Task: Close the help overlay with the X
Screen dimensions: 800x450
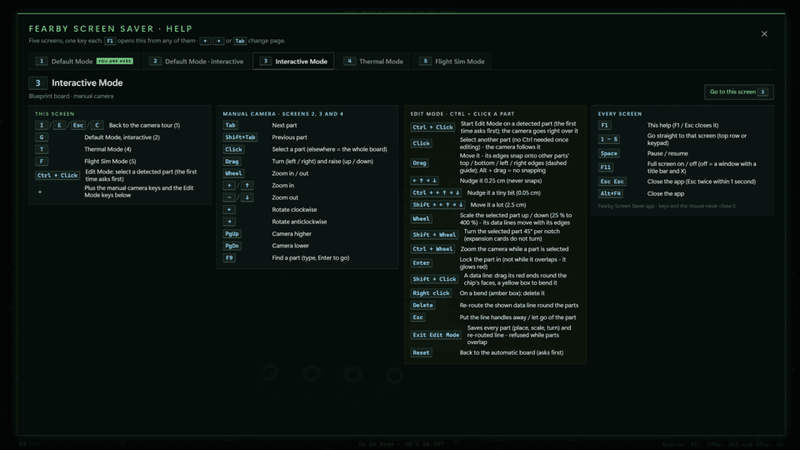Action: click(764, 34)
